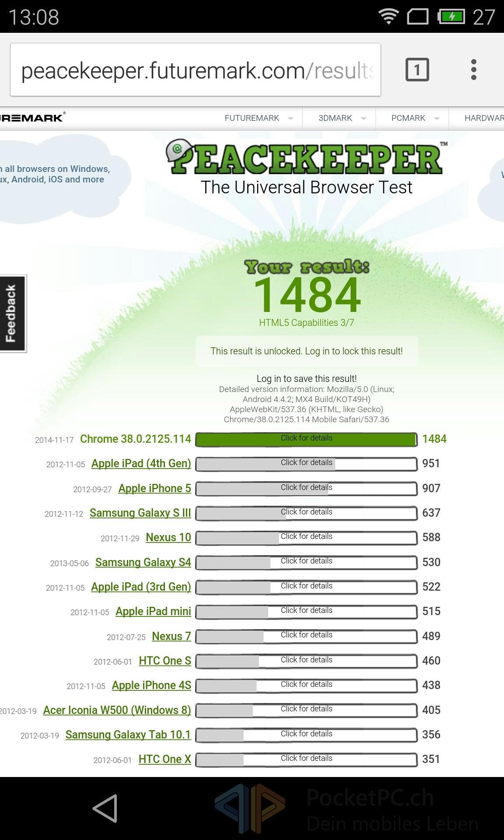
Task: Click the Galaxy S III score bar
Action: click(306, 513)
